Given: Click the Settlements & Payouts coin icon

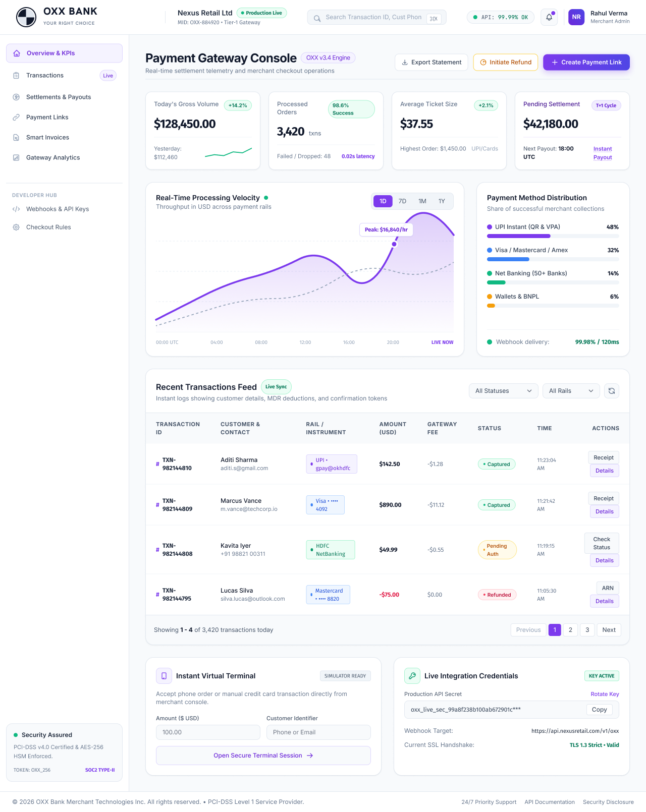Looking at the screenshot, I should tap(16, 97).
